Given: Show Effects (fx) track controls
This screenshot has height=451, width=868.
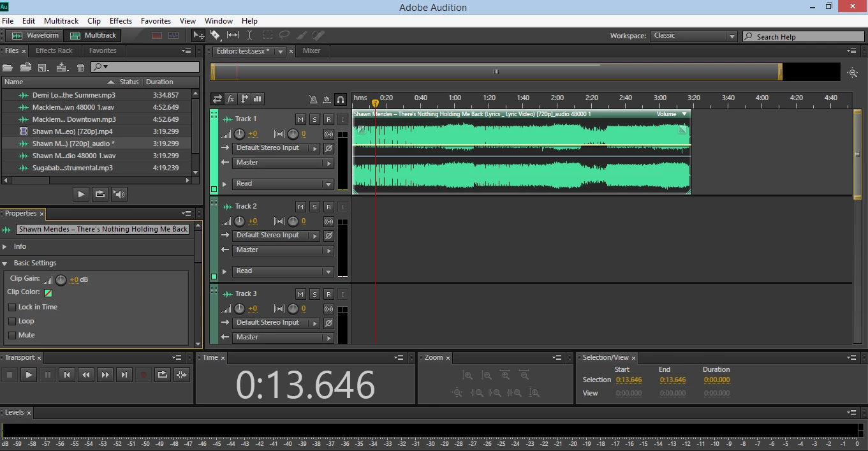Looking at the screenshot, I should (x=231, y=99).
